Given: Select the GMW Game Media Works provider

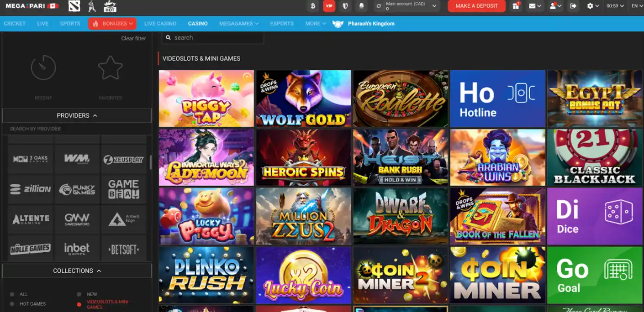Looking at the screenshot, I should (77, 219).
